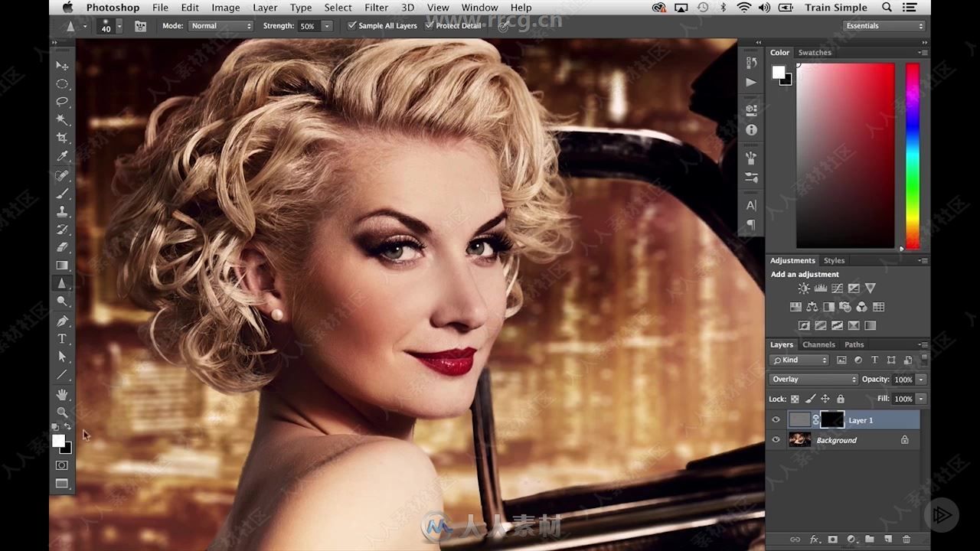This screenshot has height=551, width=980.
Task: Open the Opacity slider arrow
Action: click(921, 380)
